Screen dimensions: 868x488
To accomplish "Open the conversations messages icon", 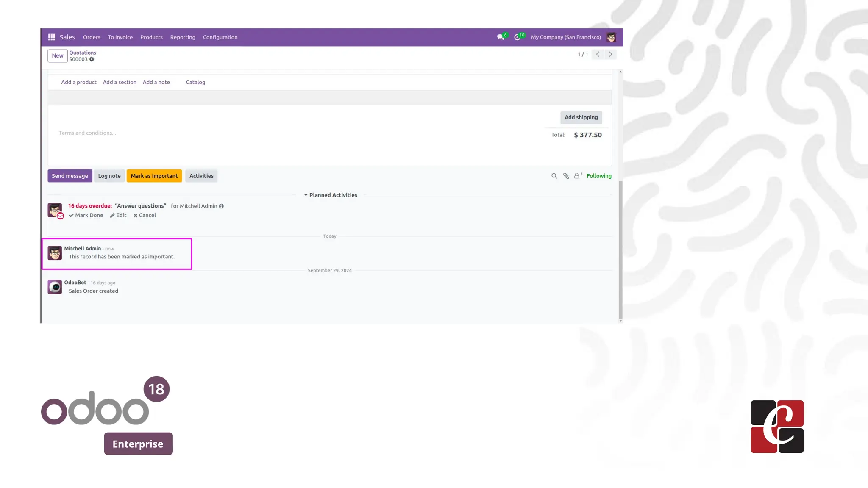I will pyautogui.click(x=501, y=37).
